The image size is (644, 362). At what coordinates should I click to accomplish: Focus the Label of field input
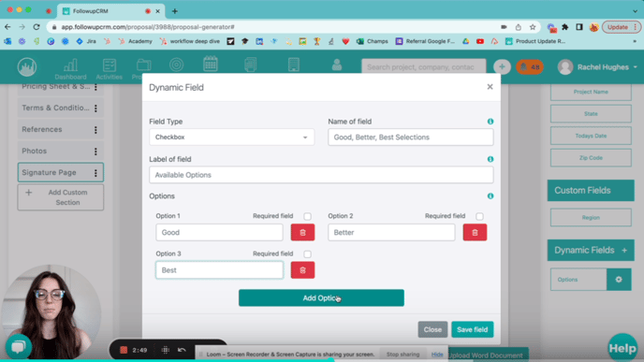321,175
